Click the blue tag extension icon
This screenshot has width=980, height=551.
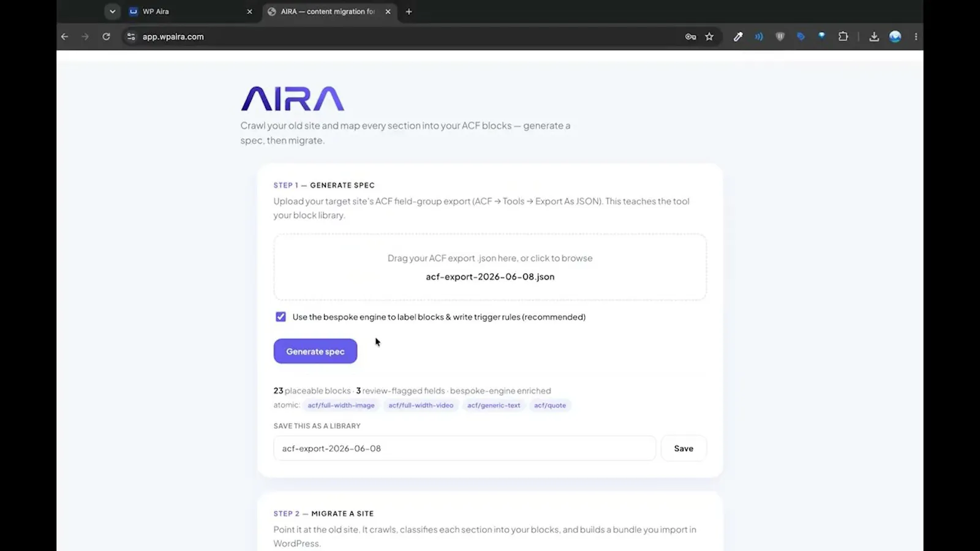coord(801,37)
